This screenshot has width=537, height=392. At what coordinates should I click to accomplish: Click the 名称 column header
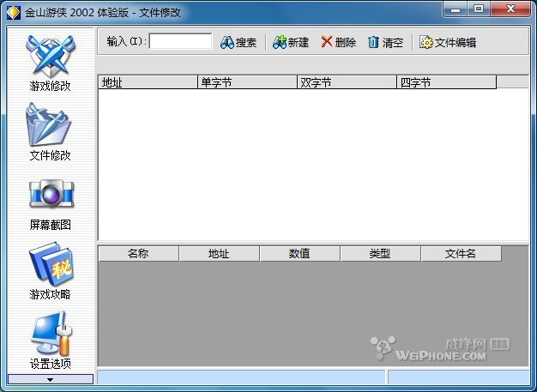[139, 254]
